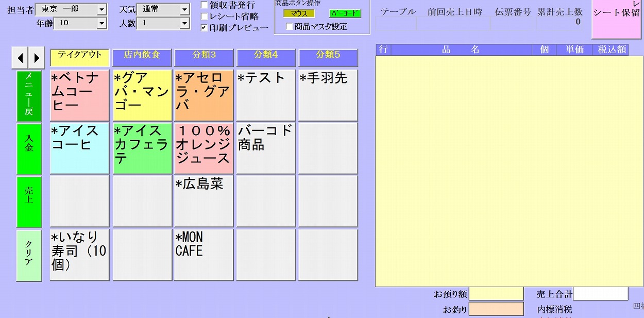Screen dimensions: 644x318
Task: Select the ベトナムコーヒー product button
Action: pyautogui.click(x=79, y=94)
